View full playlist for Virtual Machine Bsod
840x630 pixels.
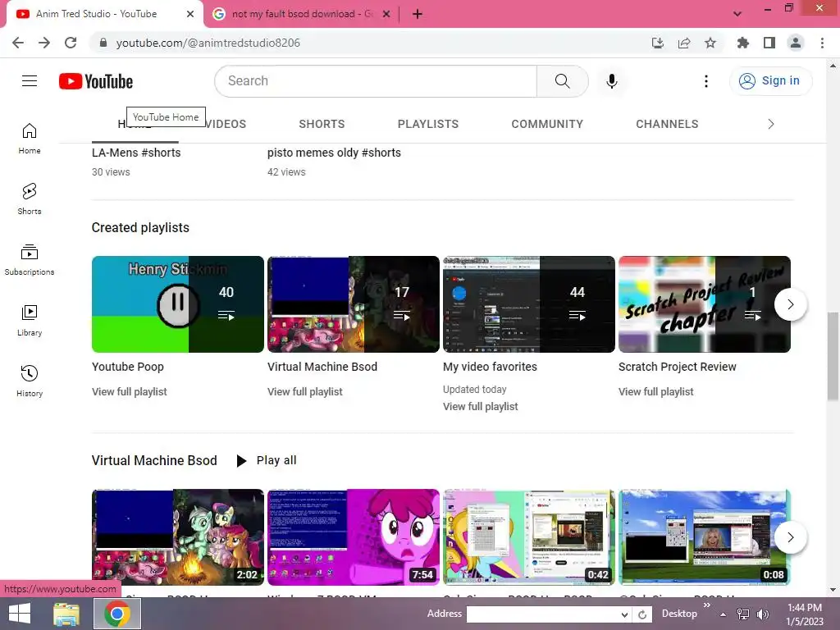click(305, 391)
